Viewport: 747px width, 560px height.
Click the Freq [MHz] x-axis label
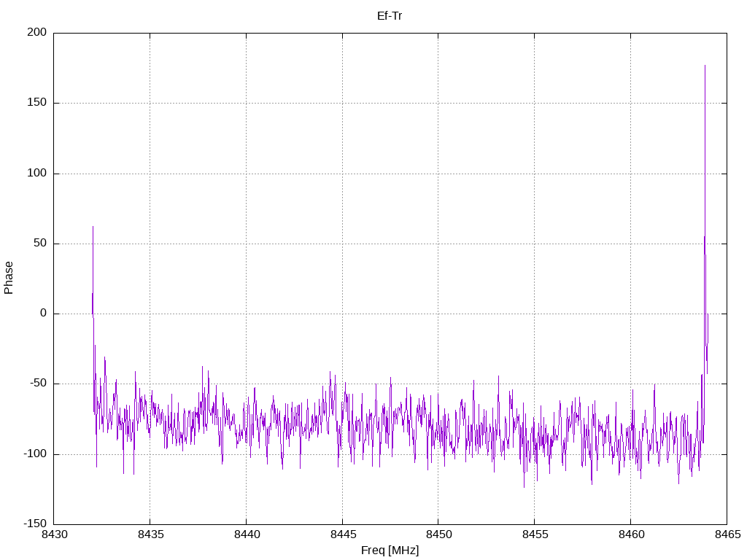390,551
